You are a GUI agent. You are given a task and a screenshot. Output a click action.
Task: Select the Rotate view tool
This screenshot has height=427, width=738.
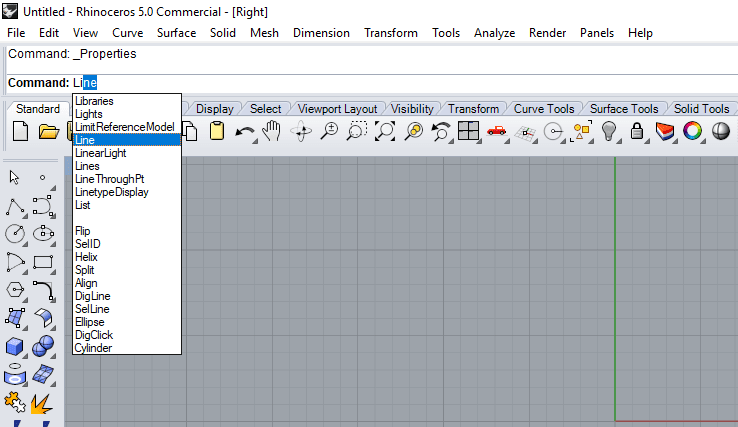tap(301, 131)
